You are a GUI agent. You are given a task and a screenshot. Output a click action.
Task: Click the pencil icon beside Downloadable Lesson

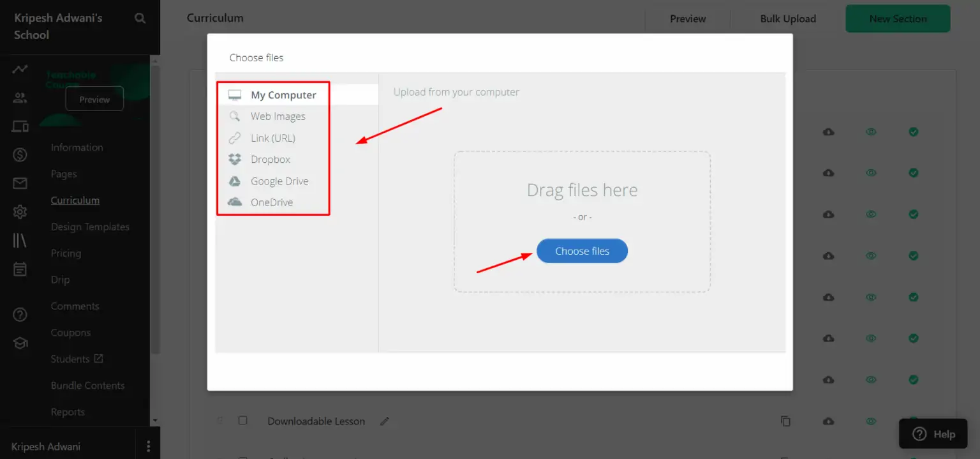[x=384, y=421]
